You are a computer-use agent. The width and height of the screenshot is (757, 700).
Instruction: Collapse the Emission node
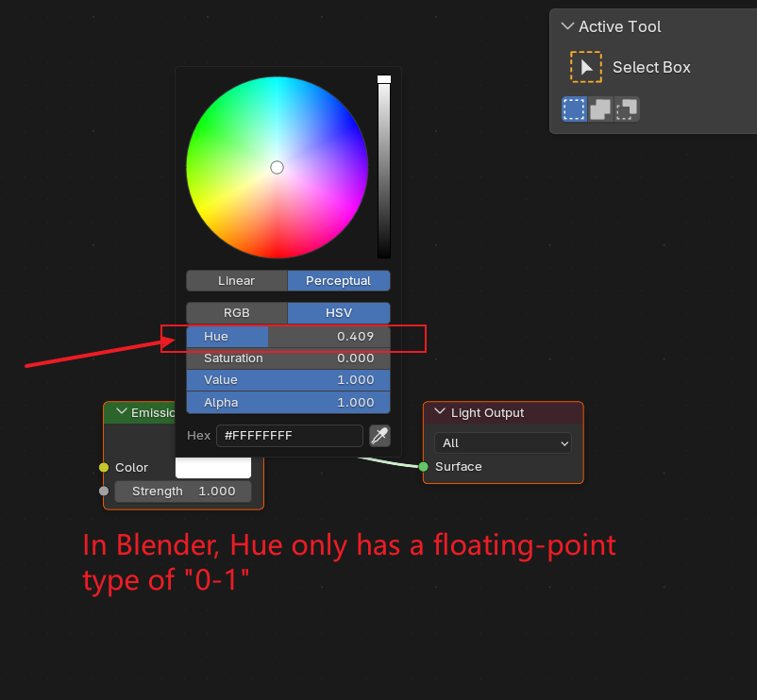(x=122, y=411)
